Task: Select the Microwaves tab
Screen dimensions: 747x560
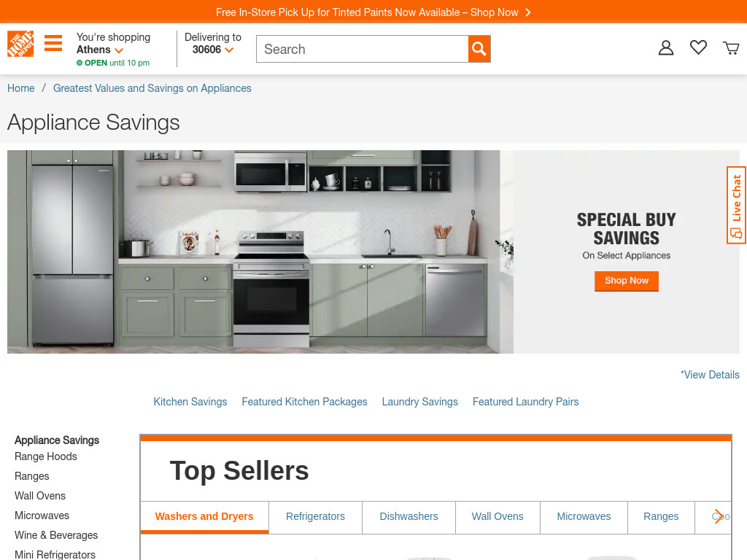Action: coord(584,517)
